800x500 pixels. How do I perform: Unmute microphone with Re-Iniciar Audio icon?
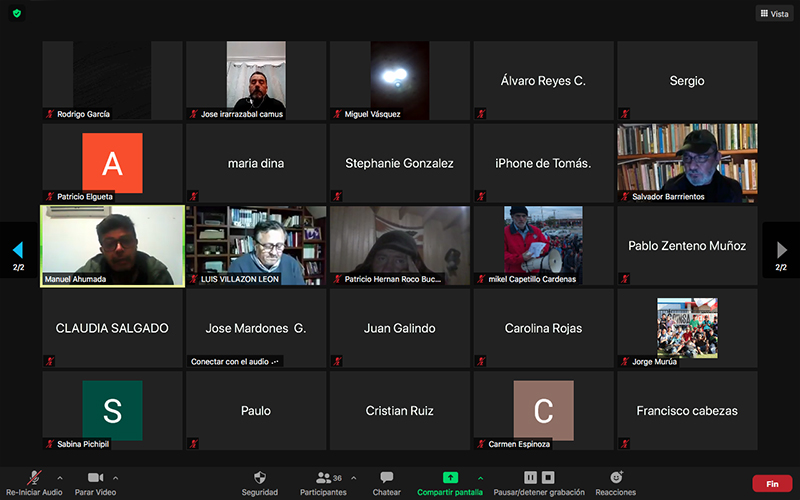click(x=33, y=478)
